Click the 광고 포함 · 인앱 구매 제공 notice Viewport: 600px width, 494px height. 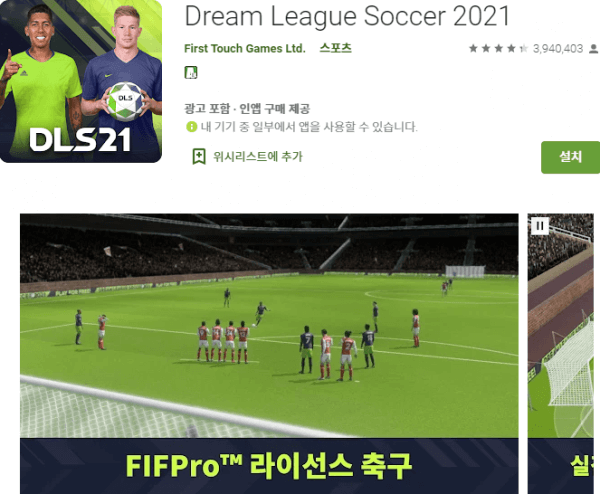coord(247,109)
